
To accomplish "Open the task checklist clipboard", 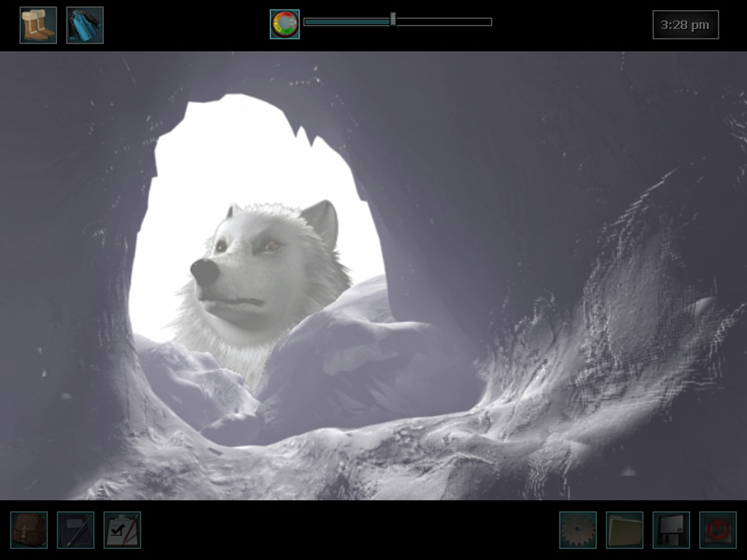I will [x=123, y=529].
